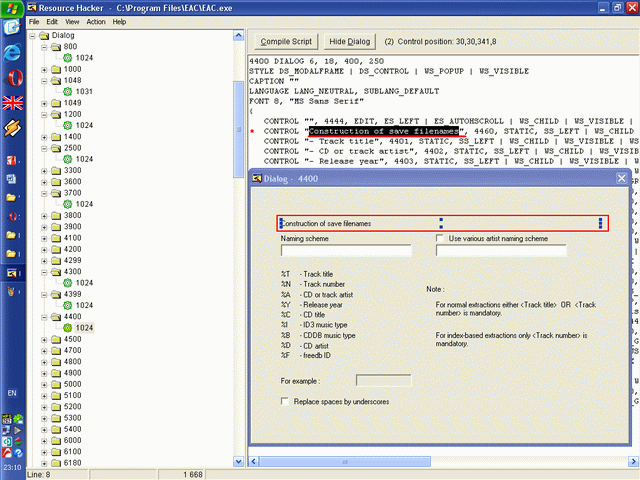
Task: Open the Action menu
Action: coord(96,22)
